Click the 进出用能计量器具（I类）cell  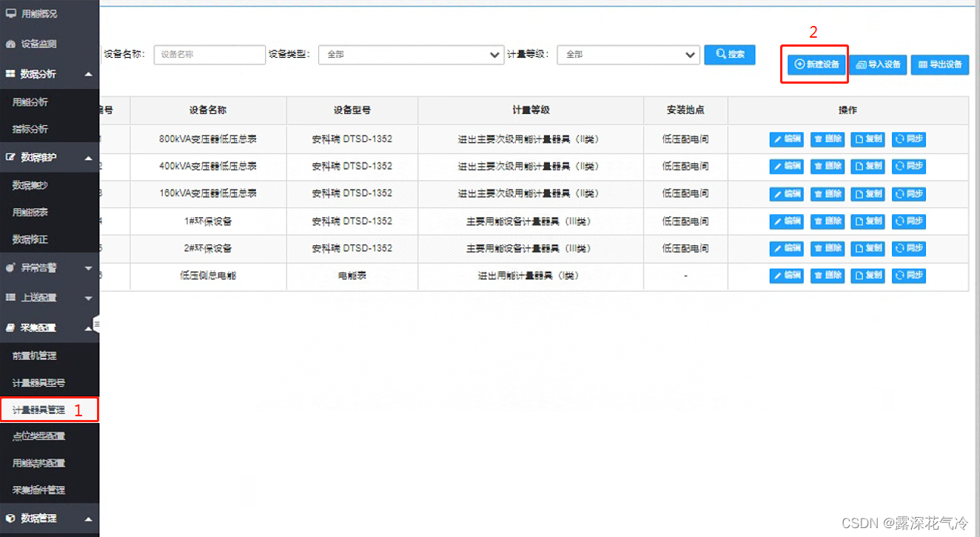click(531, 276)
